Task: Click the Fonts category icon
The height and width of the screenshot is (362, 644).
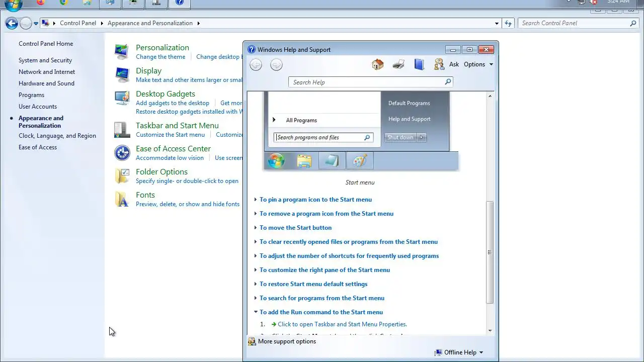Action: click(122, 199)
